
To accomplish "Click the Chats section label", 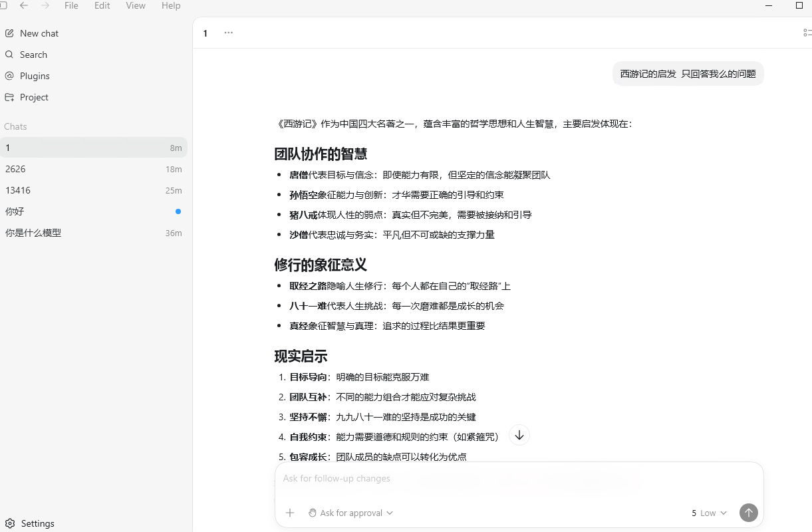I will 15,126.
